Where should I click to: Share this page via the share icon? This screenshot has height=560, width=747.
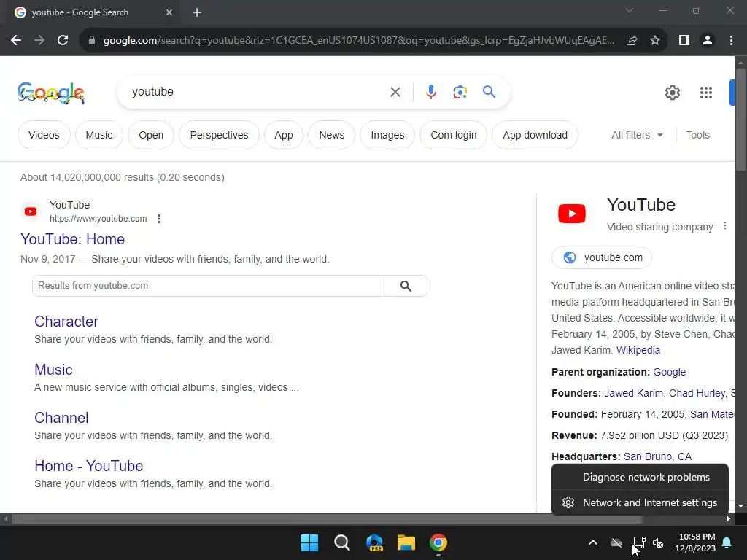pyautogui.click(x=632, y=41)
